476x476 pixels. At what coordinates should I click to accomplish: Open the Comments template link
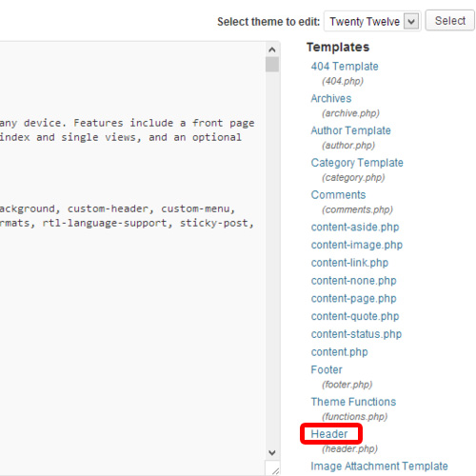point(338,194)
